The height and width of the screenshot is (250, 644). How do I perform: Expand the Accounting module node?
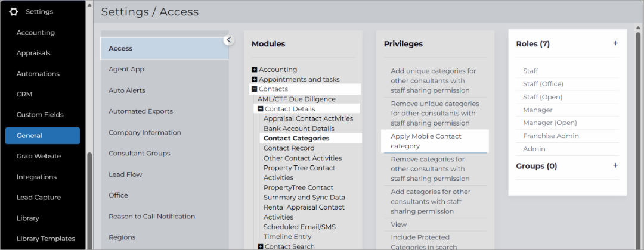[x=254, y=70]
